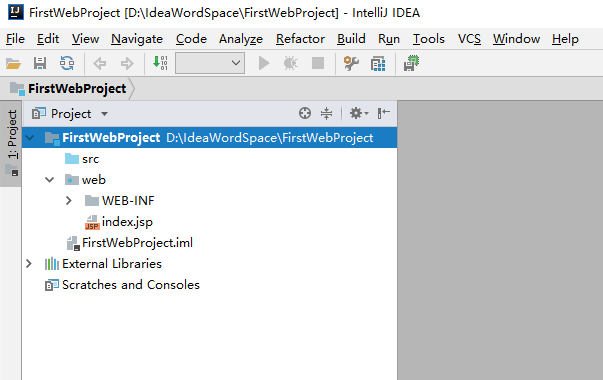This screenshot has height=380, width=603.
Task: Click the Debug bug icon
Action: [x=291, y=63]
